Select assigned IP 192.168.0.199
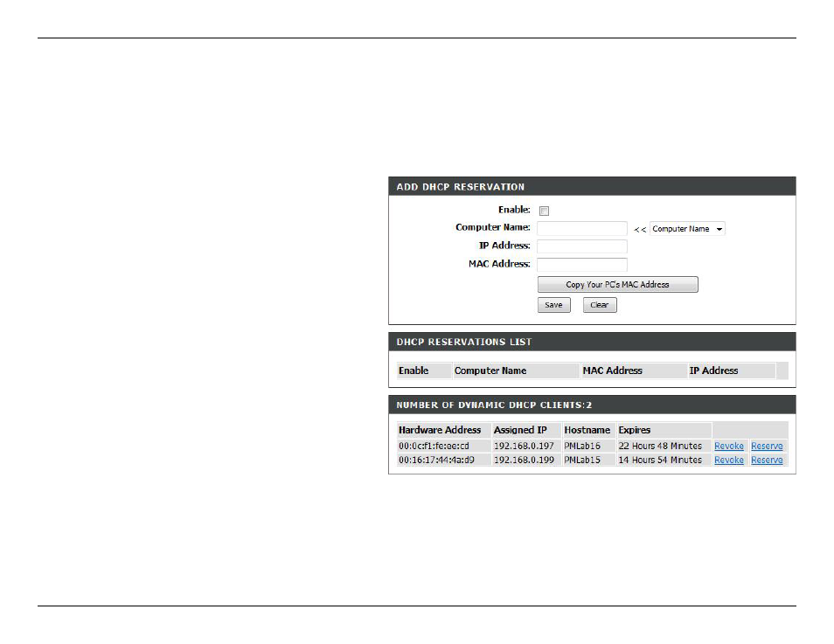Screen dimensions: 834x644 (524, 460)
